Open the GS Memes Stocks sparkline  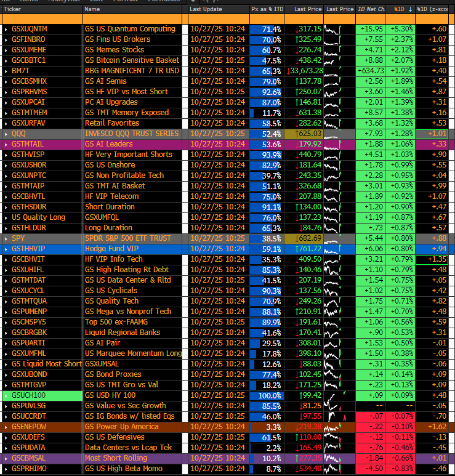coord(339,50)
